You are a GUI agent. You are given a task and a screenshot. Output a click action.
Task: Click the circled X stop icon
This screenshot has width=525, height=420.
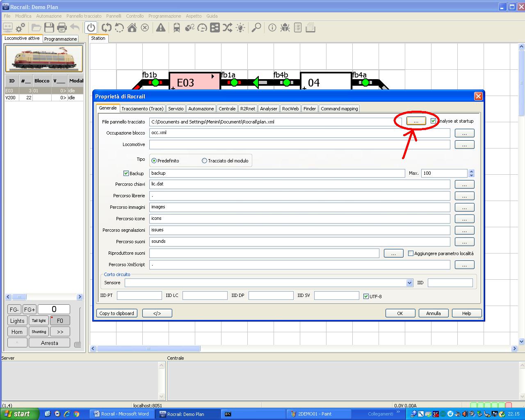(145, 27)
